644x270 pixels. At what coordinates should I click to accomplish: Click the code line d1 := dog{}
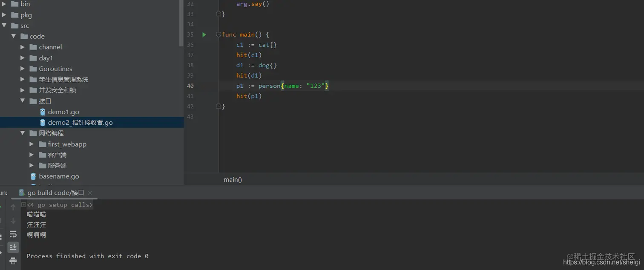pos(256,65)
